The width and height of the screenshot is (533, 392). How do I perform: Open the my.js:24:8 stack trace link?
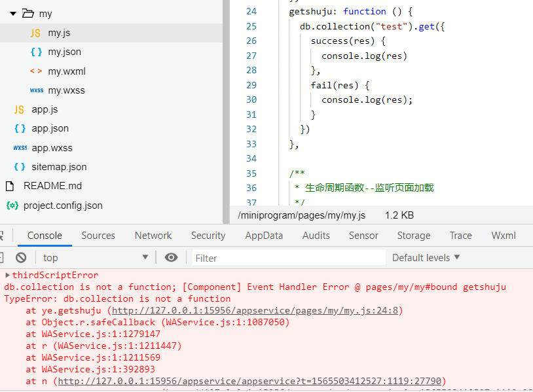coord(255,310)
